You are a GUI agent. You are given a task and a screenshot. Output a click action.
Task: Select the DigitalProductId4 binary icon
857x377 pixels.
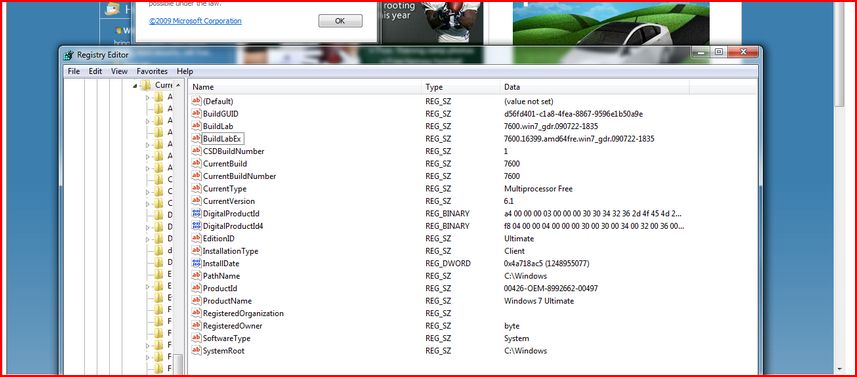click(x=197, y=226)
